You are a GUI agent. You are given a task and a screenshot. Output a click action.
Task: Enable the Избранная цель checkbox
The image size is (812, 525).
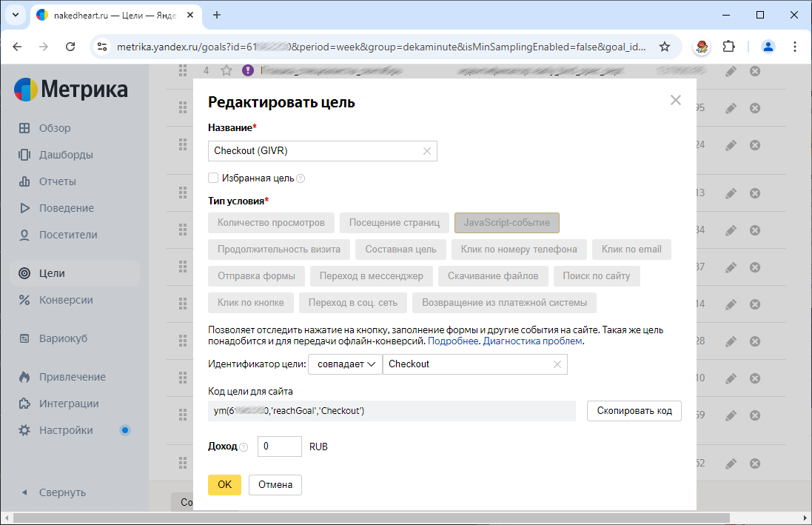point(213,178)
